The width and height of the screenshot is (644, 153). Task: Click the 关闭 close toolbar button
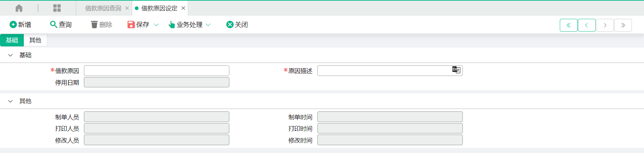[x=237, y=25]
